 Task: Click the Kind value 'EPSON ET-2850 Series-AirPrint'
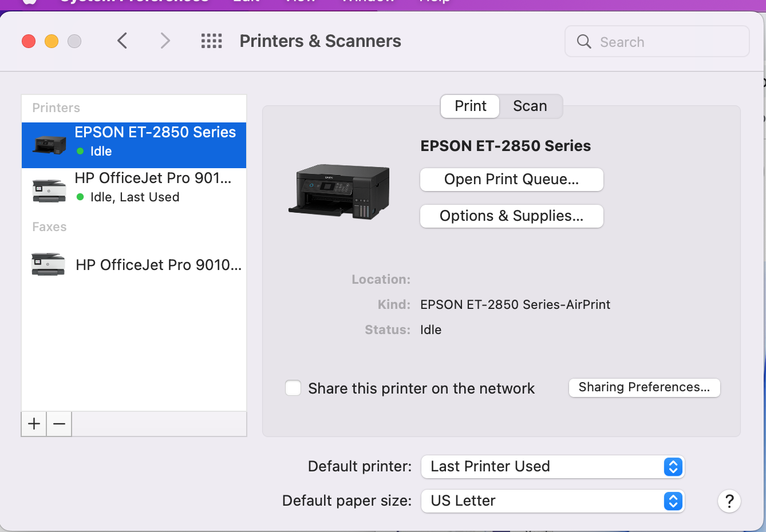point(515,304)
